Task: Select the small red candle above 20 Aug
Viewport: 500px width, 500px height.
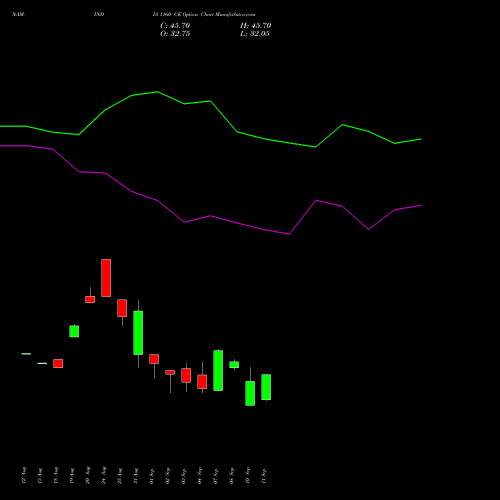Action: pyautogui.click(x=90, y=299)
